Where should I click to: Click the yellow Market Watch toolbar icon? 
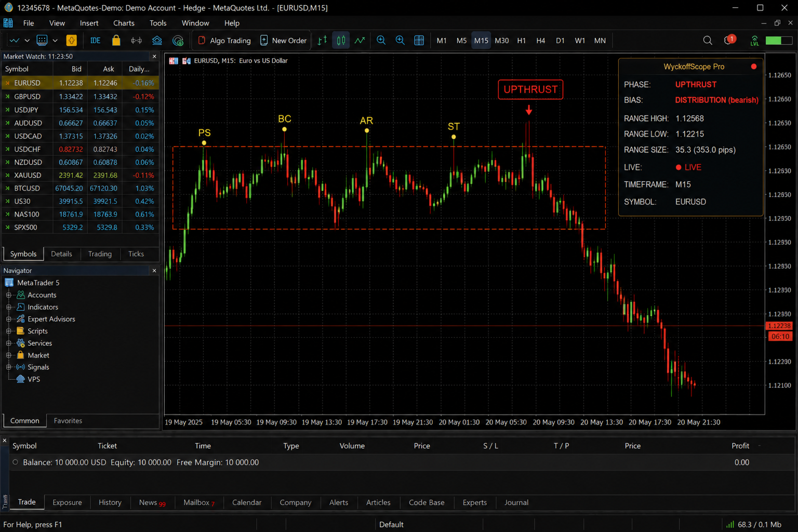coord(72,41)
